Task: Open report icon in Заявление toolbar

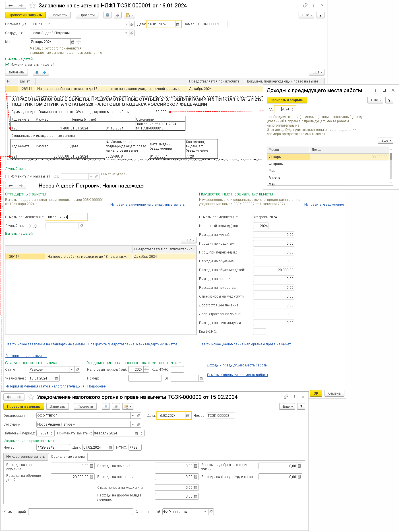Action: pyautogui.click(x=107, y=15)
